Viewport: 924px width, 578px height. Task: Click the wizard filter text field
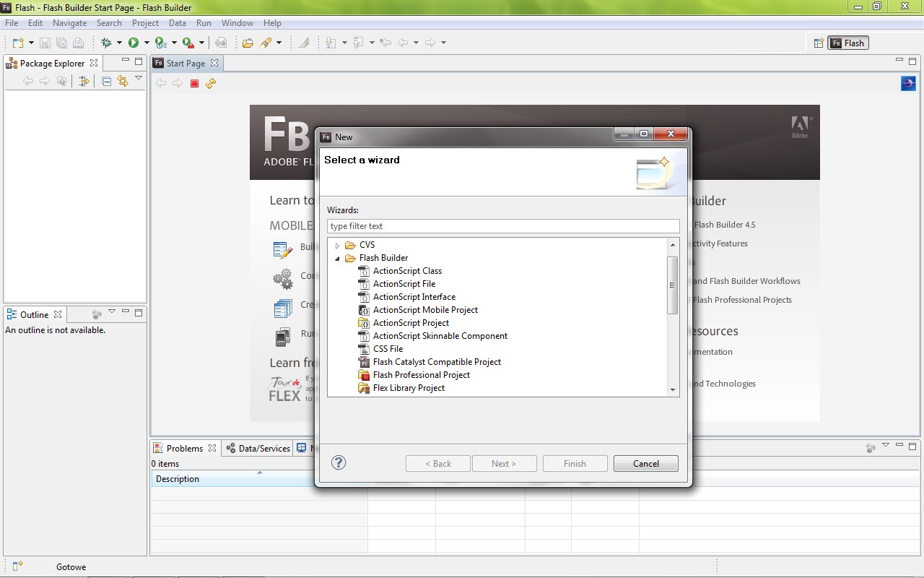pyautogui.click(x=503, y=226)
